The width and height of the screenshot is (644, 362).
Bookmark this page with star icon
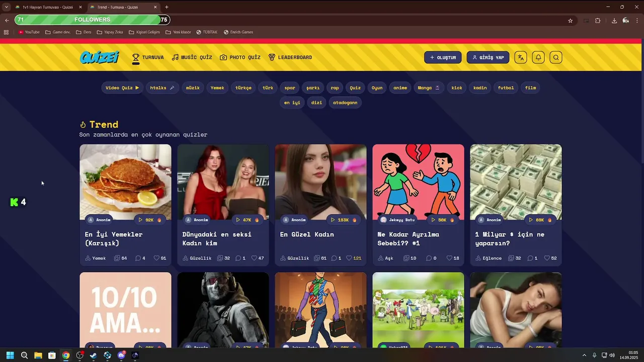(570, 21)
